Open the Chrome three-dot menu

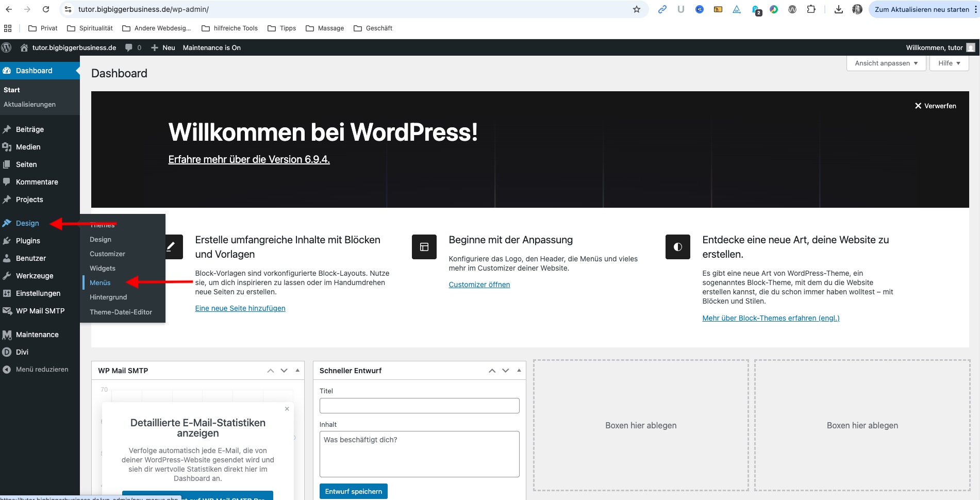point(977,9)
